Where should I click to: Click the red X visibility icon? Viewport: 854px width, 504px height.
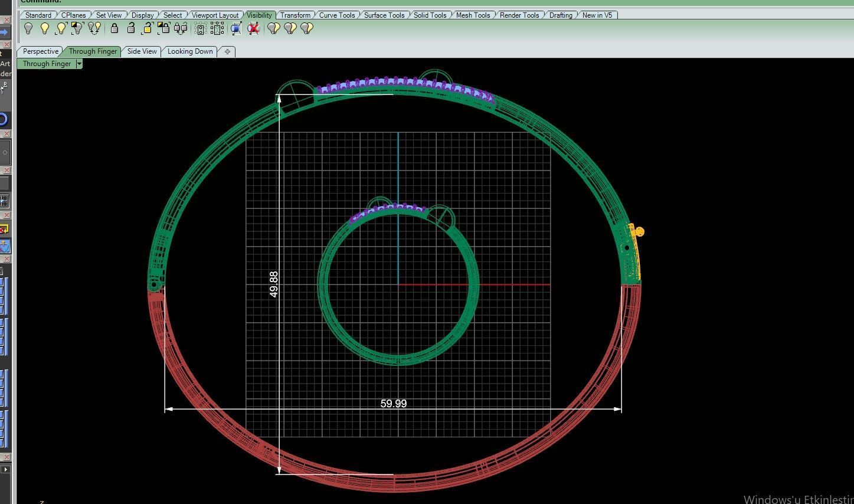254,28
